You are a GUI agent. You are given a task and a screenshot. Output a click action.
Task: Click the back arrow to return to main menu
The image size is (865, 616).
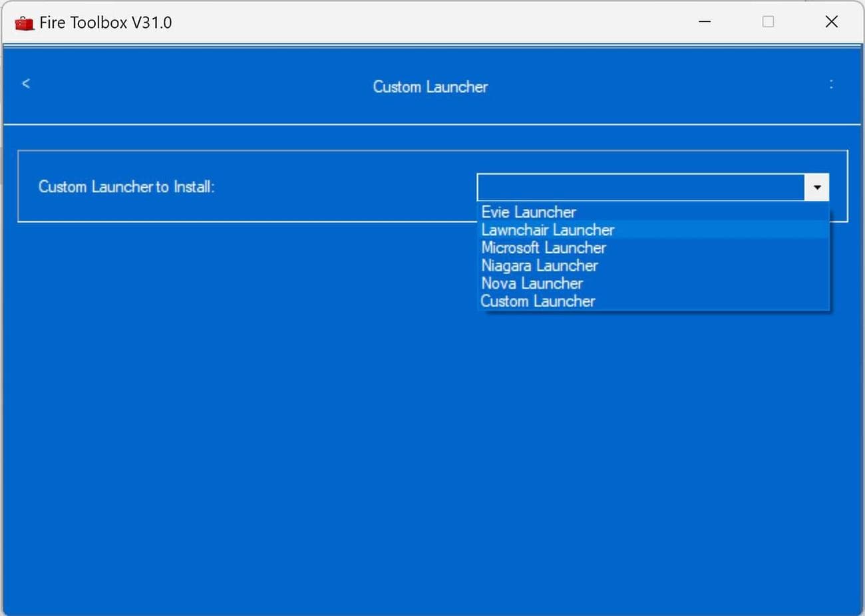coord(26,84)
